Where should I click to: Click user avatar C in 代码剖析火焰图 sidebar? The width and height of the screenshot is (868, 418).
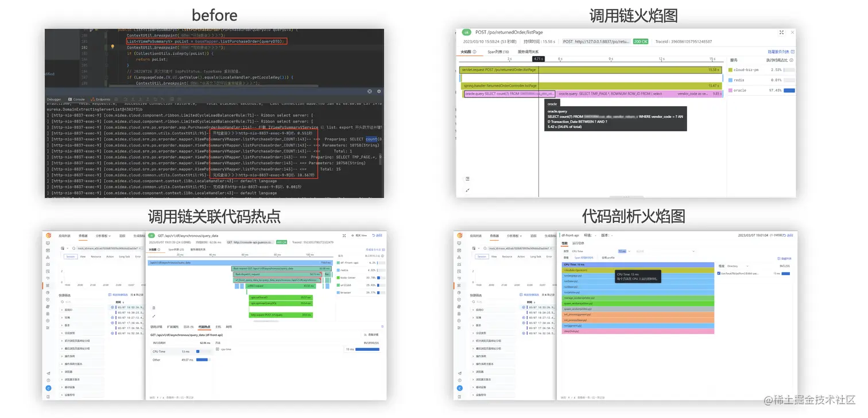(460, 388)
